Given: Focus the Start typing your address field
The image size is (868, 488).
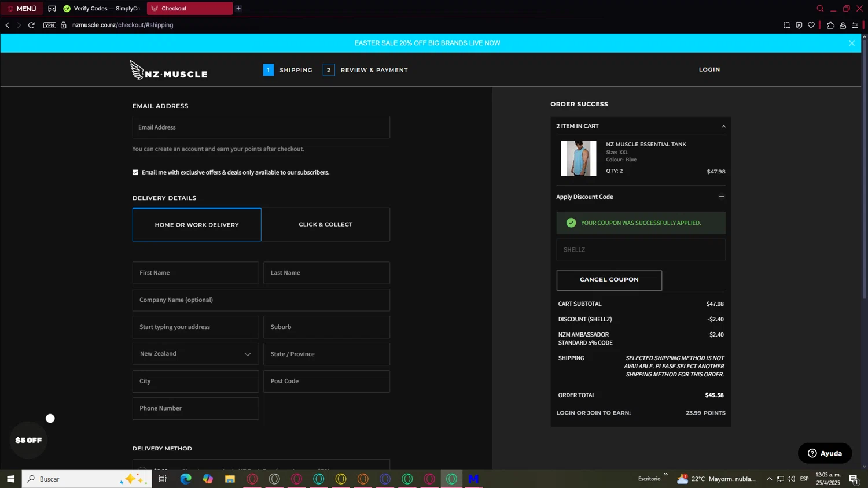Looking at the screenshot, I should 196,327.
